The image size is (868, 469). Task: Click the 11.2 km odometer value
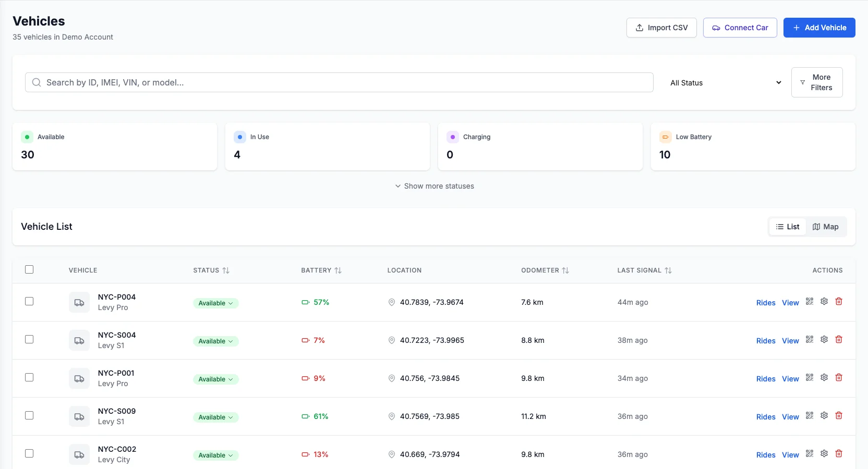coord(534,416)
